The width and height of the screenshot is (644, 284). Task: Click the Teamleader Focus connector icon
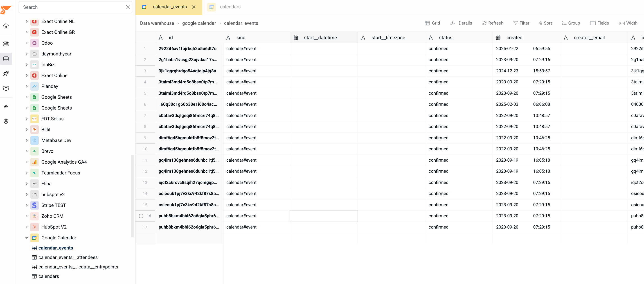click(x=34, y=173)
